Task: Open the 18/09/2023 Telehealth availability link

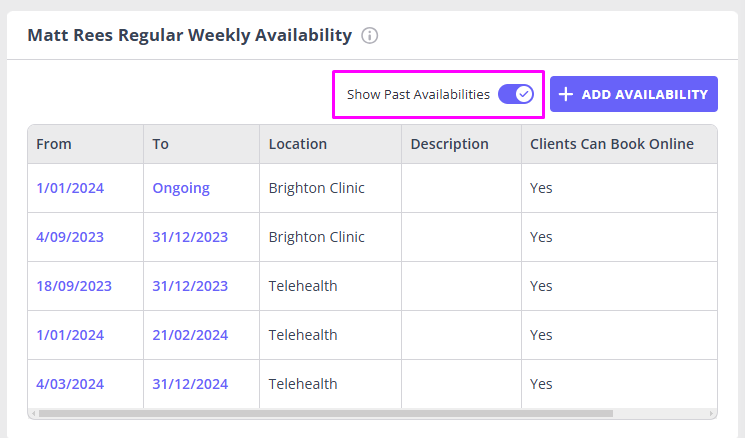Action: click(x=74, y=286)
